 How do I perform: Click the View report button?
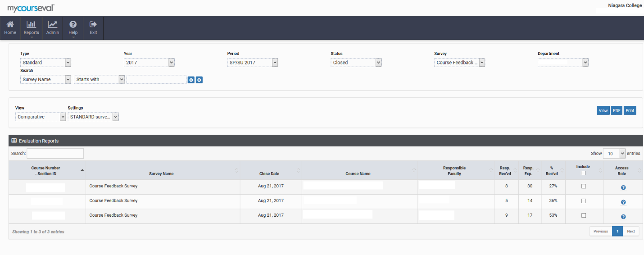[603, 110]
